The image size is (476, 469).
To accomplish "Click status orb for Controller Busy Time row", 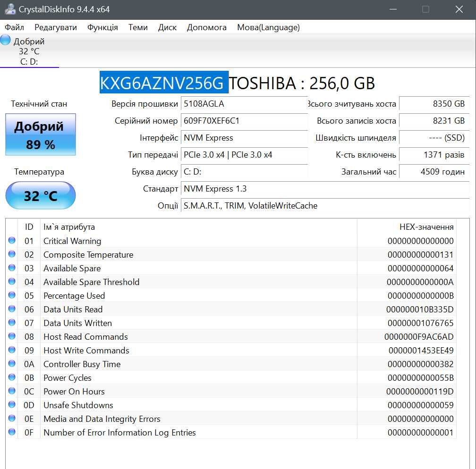I will tap(12, 363).
